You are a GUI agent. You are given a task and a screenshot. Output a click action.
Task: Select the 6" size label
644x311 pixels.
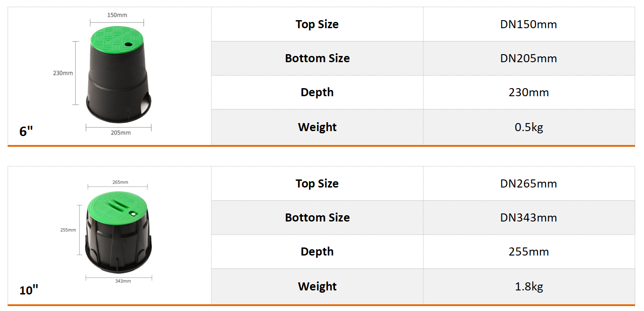(26, 132)
